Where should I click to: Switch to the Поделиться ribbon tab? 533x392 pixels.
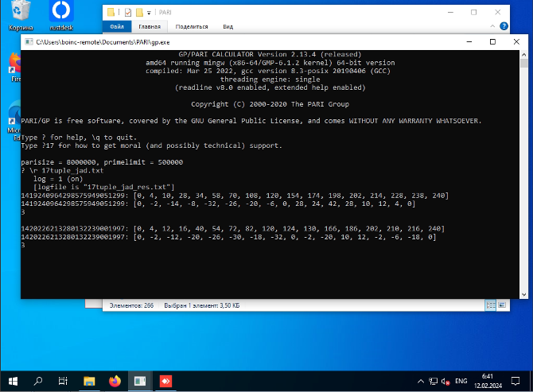(x=192, y=26)
